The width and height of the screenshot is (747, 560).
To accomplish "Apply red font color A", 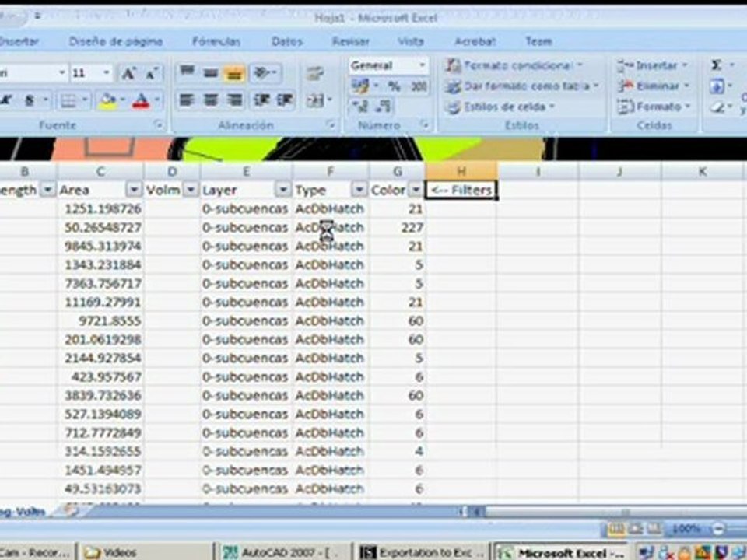I will (x=141, y=100).
